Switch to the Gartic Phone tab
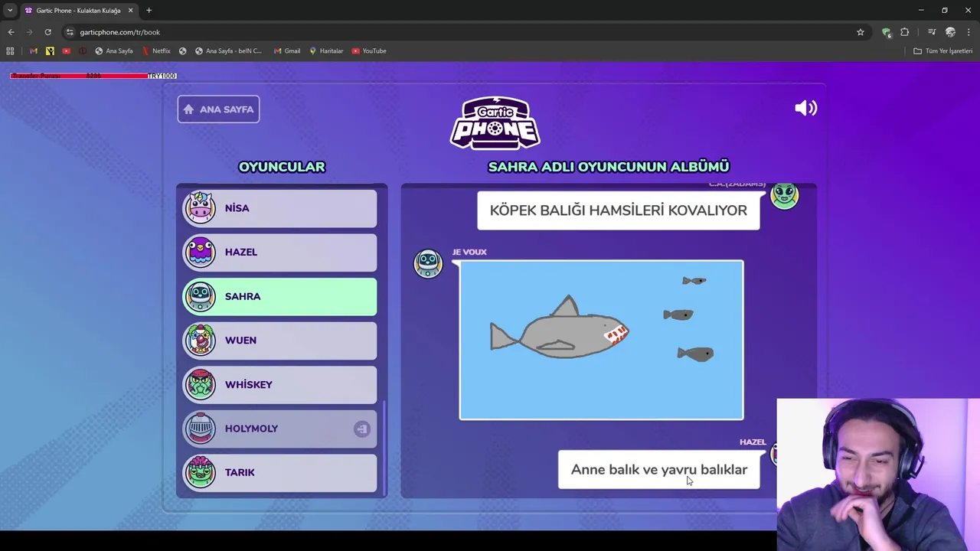 click(79, 11)
